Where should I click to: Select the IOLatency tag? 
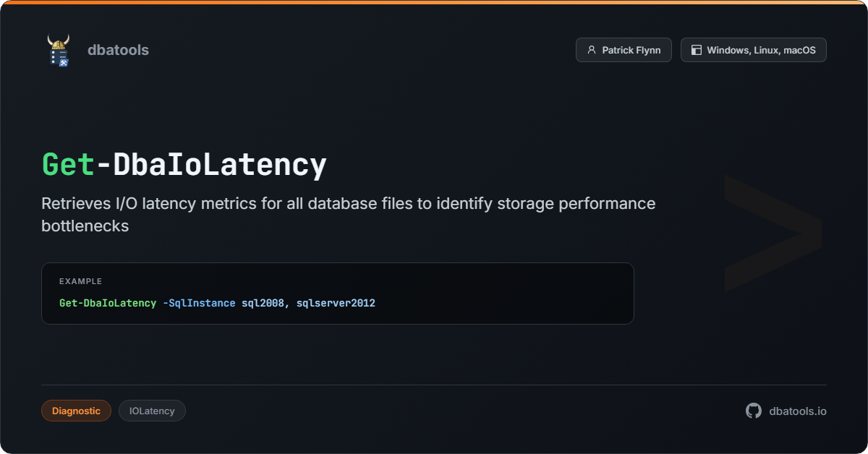152,411
